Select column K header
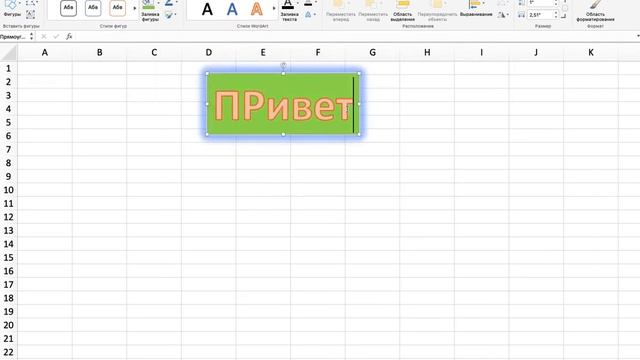 (591, 53)
